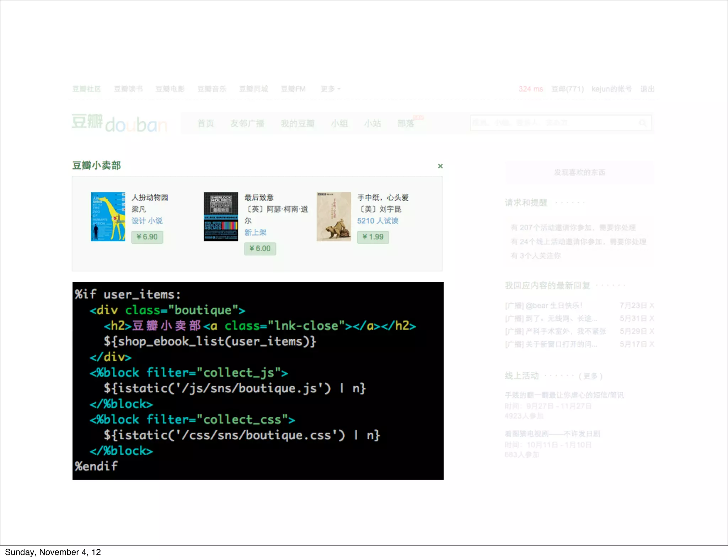Open the 人扮动物园 giraffe book cover

tap(108, 216)
